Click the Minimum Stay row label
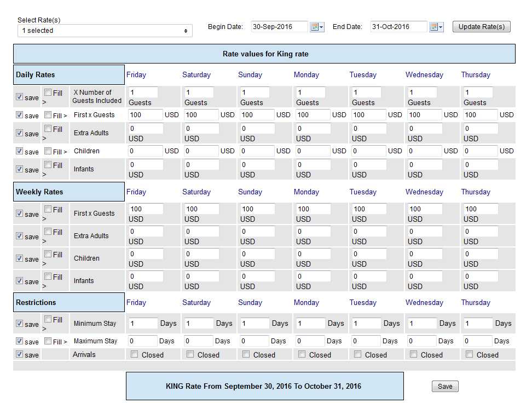This screenshot has width=532, height=403. [x=95, y=323]
